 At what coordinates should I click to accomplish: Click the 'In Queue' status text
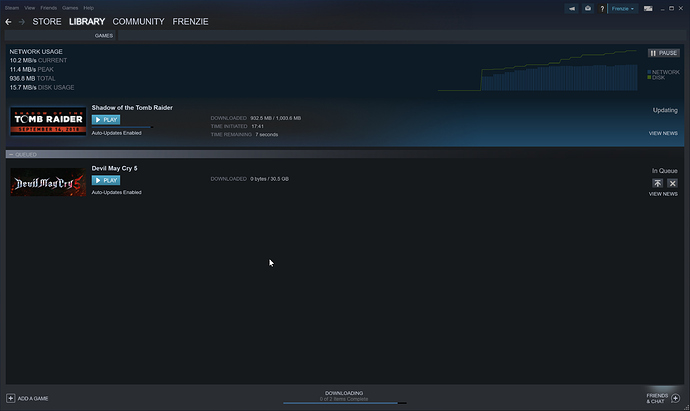[x=664, y=171]
